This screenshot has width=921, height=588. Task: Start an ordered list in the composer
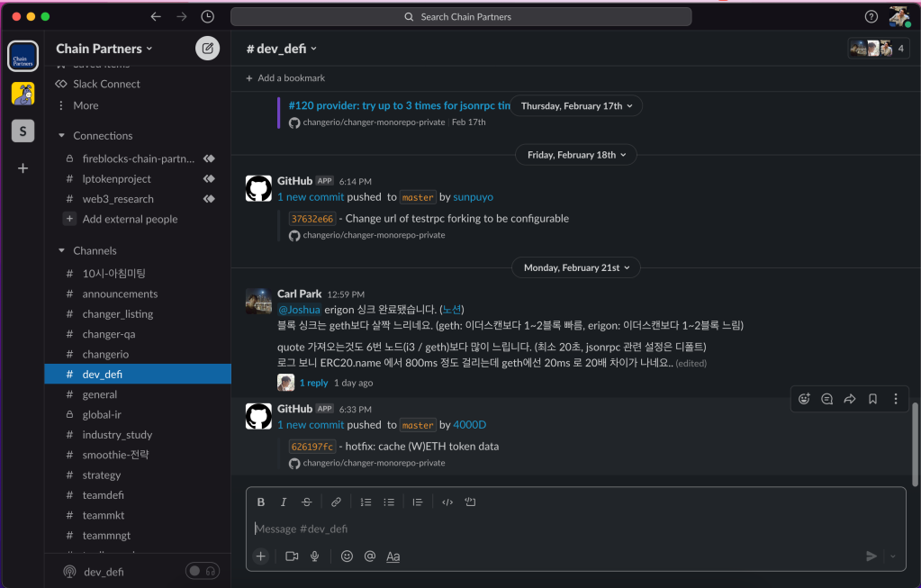(x=366, y=502)
